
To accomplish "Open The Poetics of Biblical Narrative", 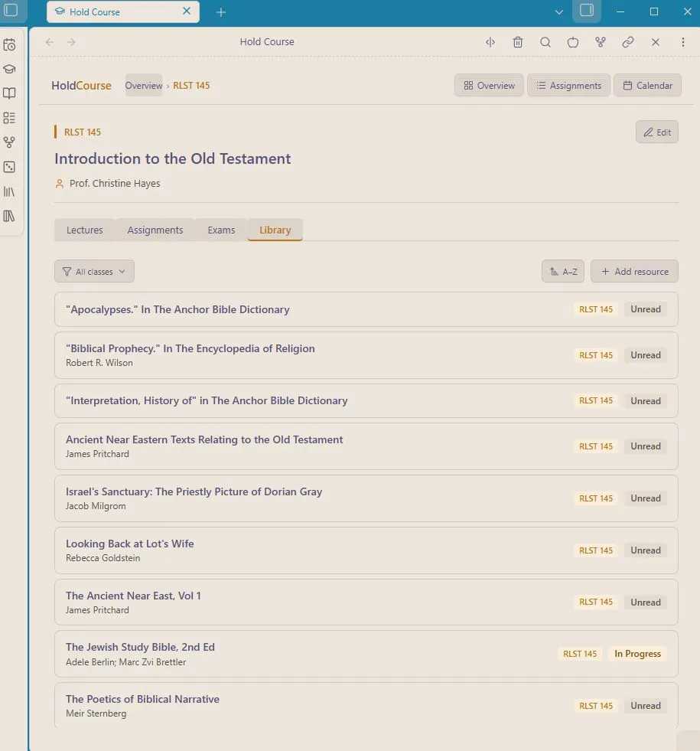I will click(x=366, y=706).
